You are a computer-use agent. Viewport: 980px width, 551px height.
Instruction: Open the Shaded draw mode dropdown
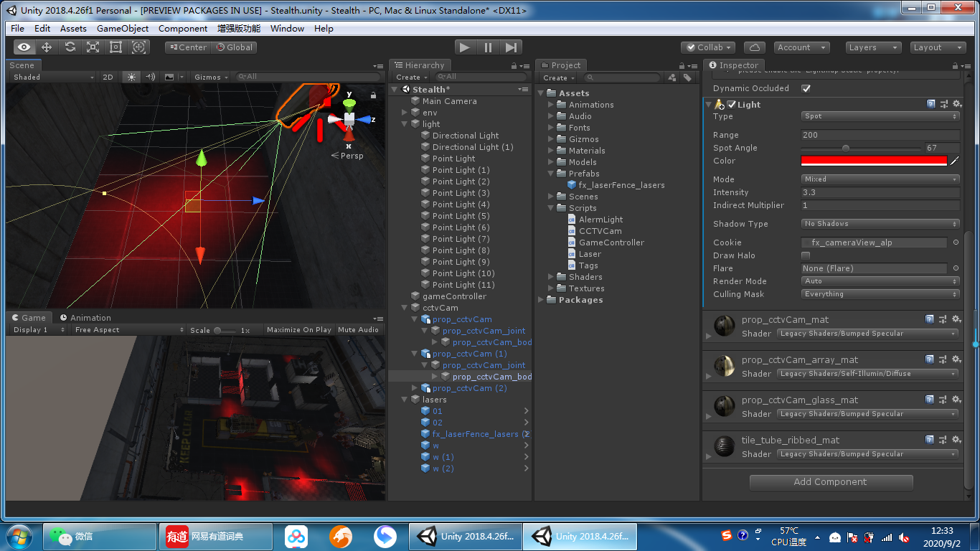(52, 77)
